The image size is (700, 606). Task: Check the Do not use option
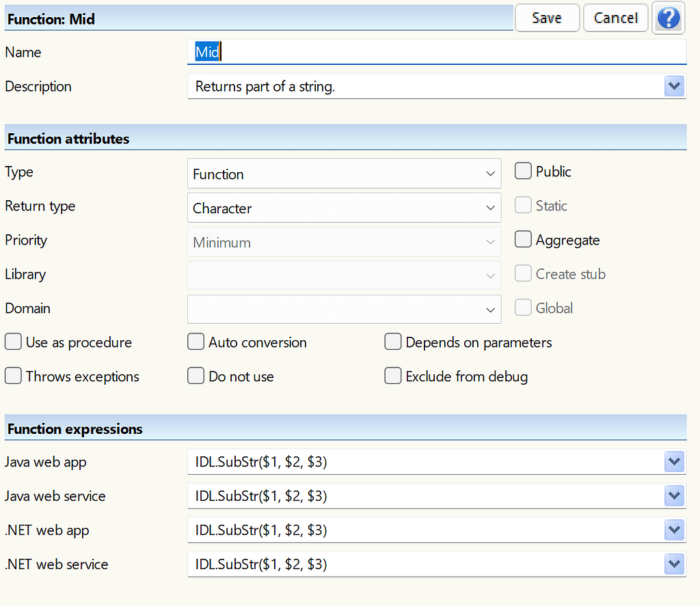tap(196, 376)
